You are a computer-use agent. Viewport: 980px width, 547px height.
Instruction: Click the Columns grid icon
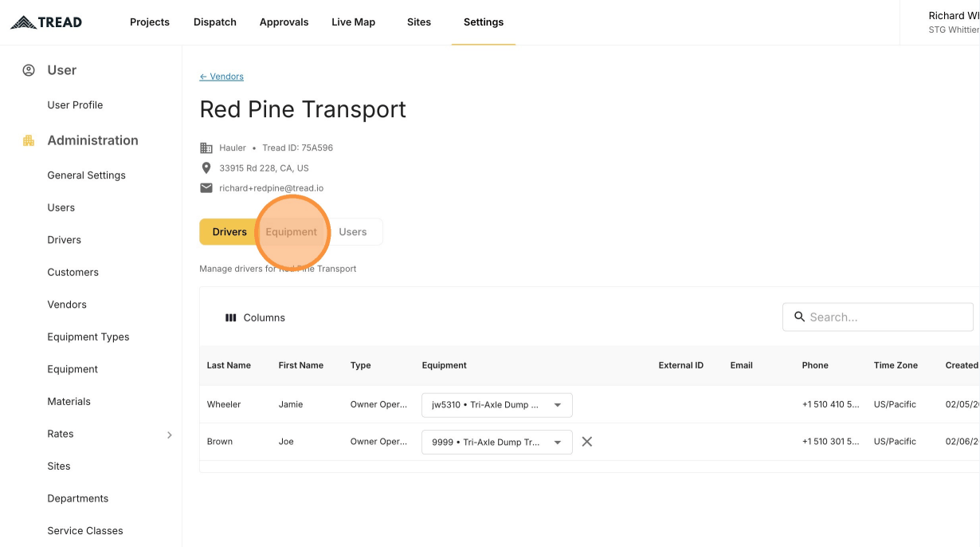pos(231,317)
